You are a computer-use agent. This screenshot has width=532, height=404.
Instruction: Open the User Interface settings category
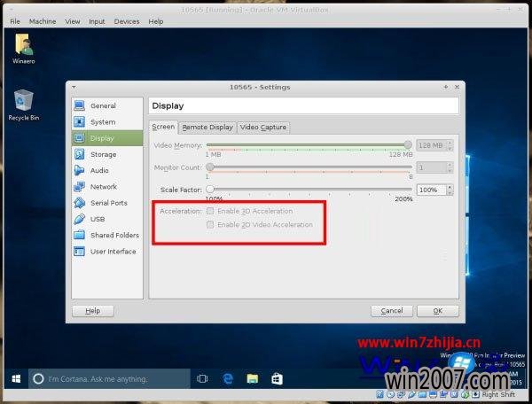click(x=107, y=252)
